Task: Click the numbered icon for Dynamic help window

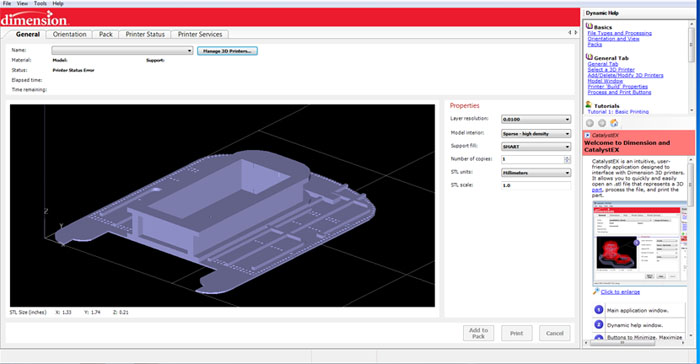Action: click(599, 325)
